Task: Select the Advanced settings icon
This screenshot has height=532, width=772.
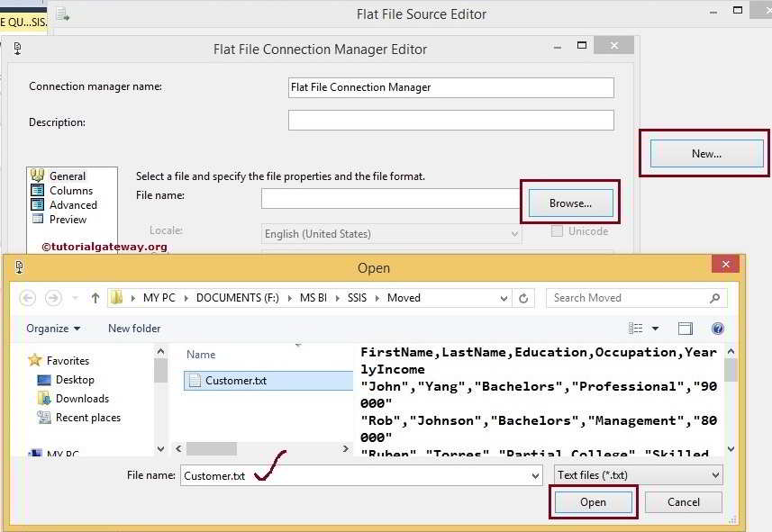Action: pos(37,204)
